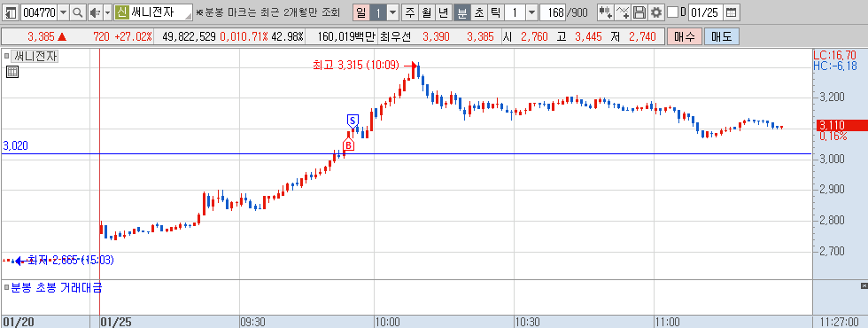Toggle the square beside 분봉 초봉 거래대금
The height and width of the screenshot is (328, 868).
click(7, 287)
